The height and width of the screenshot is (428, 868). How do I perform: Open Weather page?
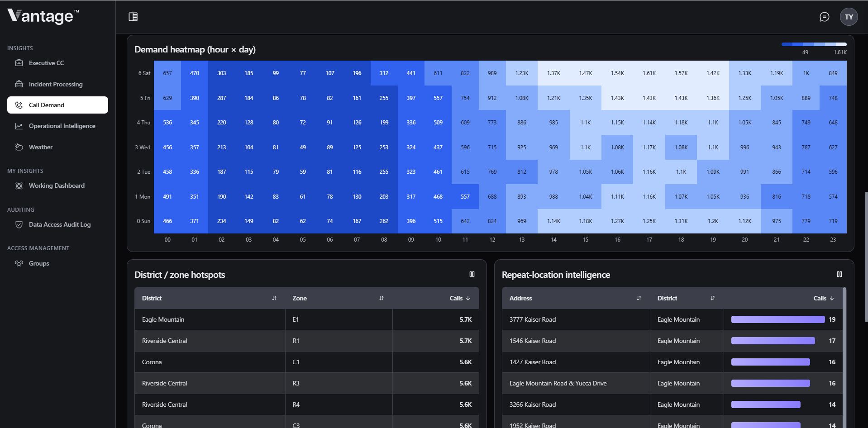pos(57,147)
